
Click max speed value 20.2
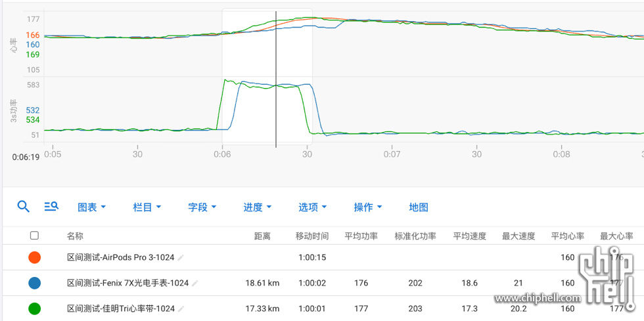518,309
